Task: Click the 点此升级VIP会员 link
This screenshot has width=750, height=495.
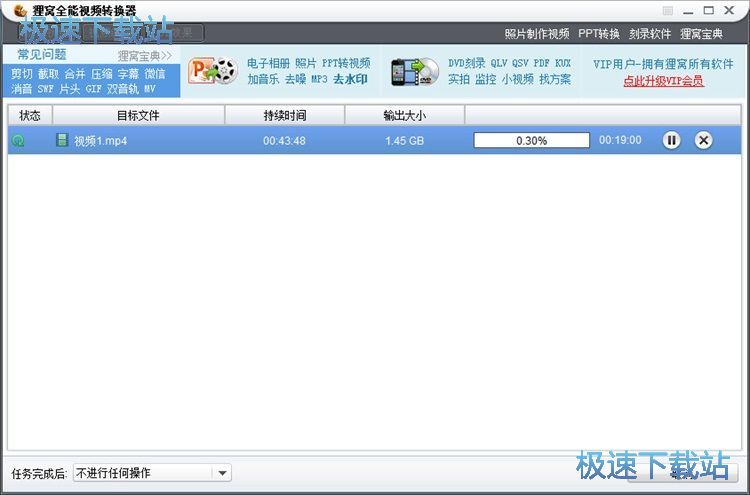Action: pos(663,81)
